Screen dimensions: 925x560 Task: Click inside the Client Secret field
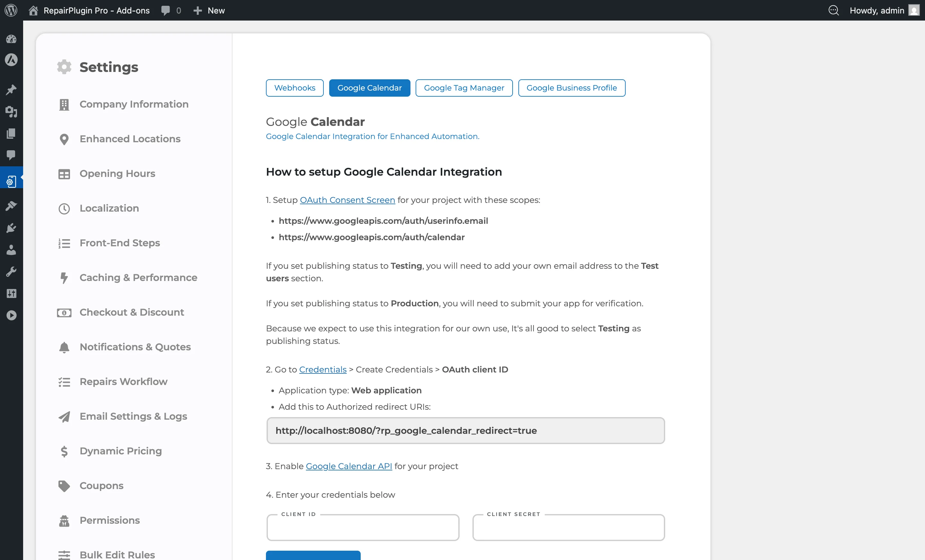[568, 527]
